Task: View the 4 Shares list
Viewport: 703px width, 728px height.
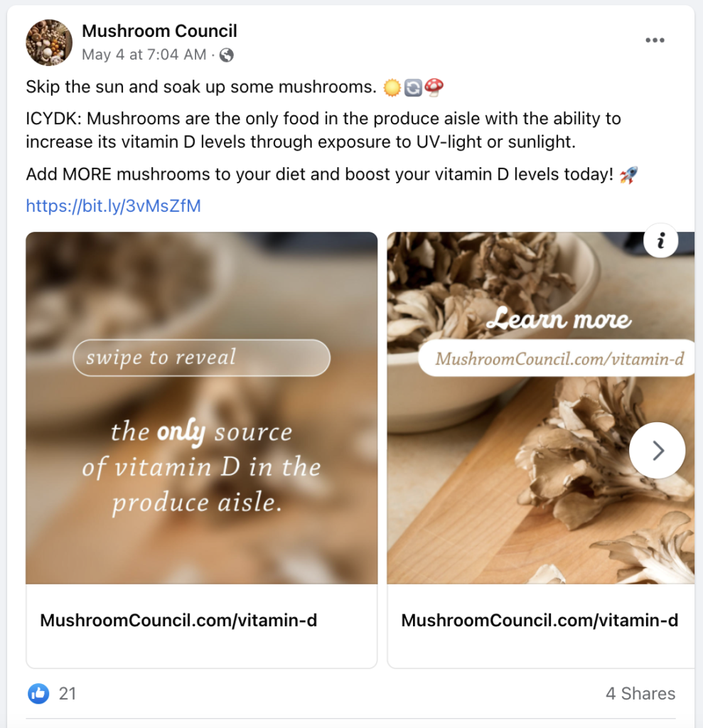Action: [x=640, y=693]
